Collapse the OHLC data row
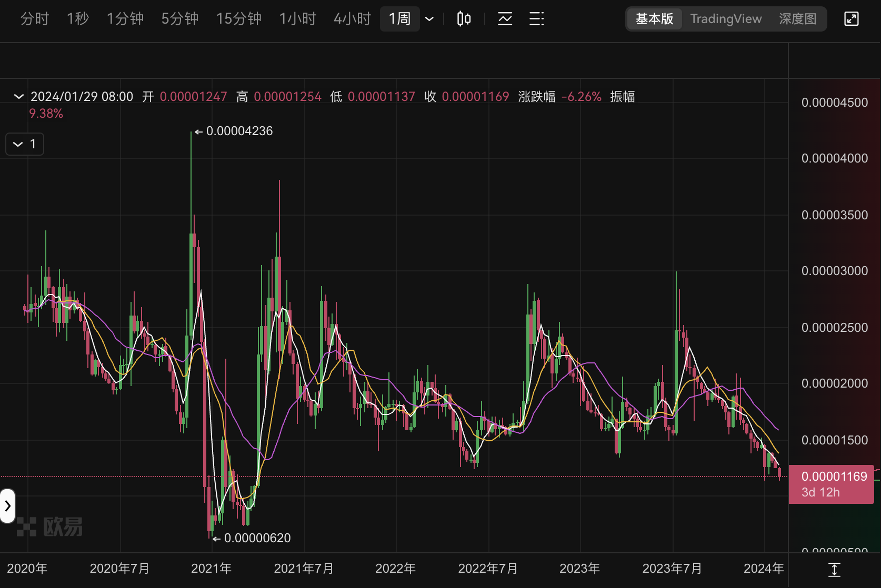Screen dimensions: 881x588 (19, 97)
